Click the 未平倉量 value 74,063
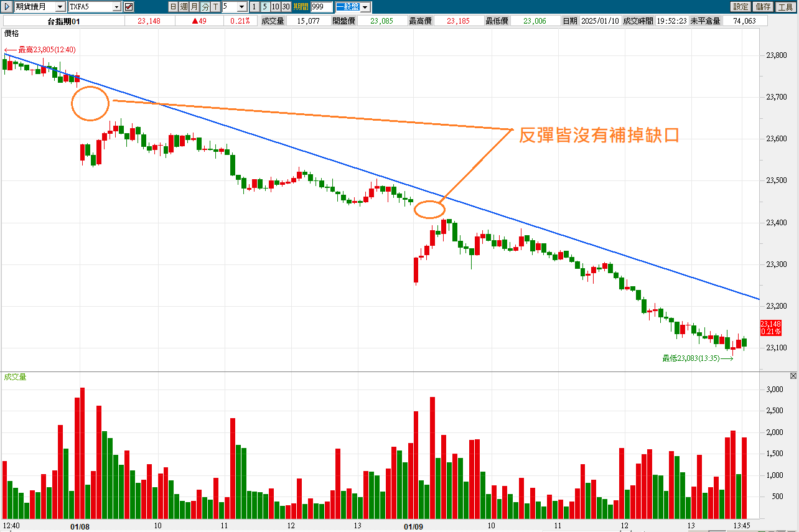Image resolution: width=799 pixels, height=532 pixels. 745,21
